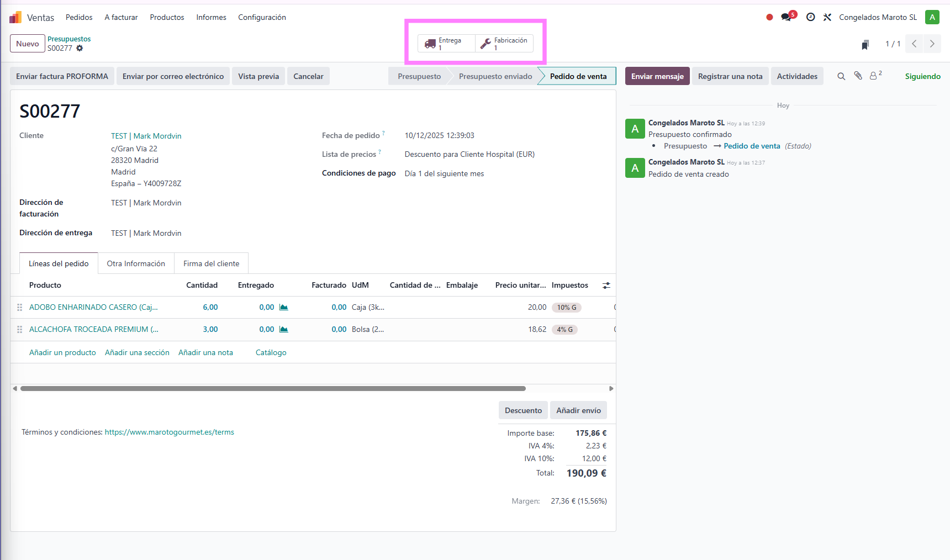Open the conversations chat bubble icon

click(787, 17)
